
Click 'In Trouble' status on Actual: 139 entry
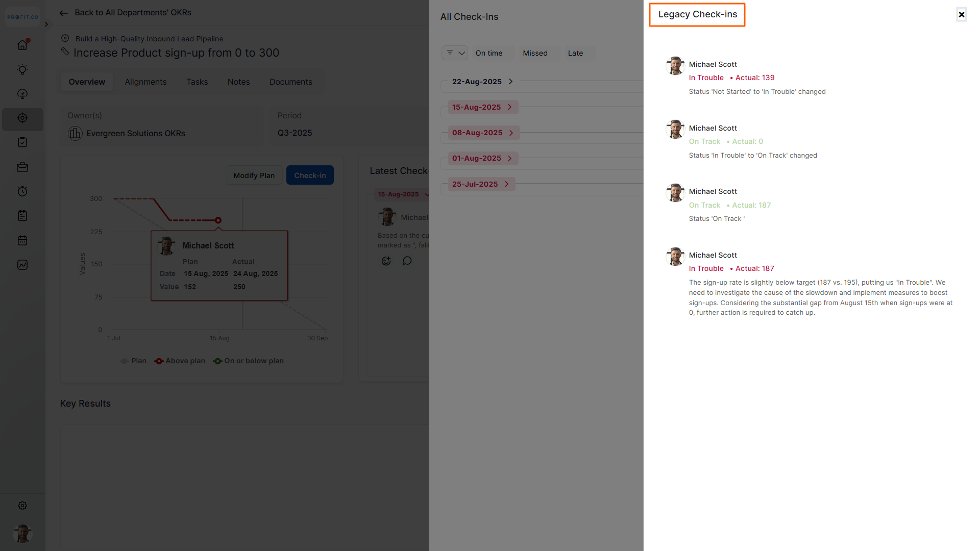pyautogui.click(x=706, y=78)
